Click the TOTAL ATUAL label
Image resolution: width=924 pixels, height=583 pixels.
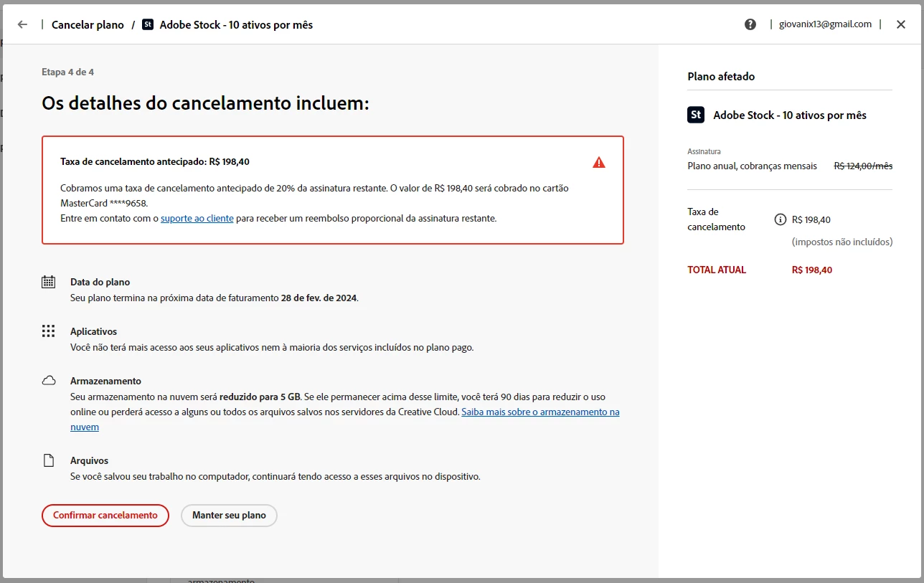pyautogui.click(x=717, y=270)
